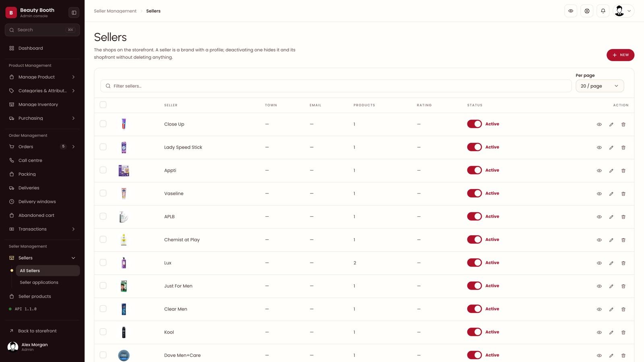The height and width of the screenshot is (362, 644).
Task: Open Seller applications page
Action: [47, 282]
